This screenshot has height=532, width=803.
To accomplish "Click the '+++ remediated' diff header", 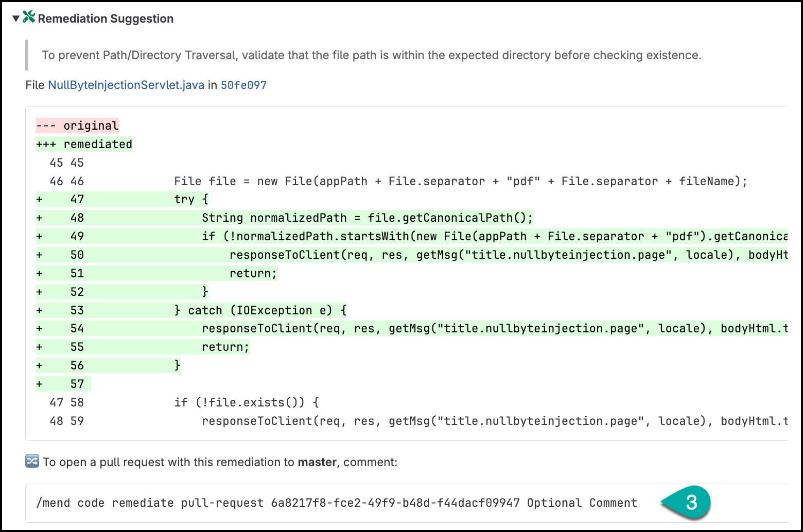I will [x=84, y=144].
